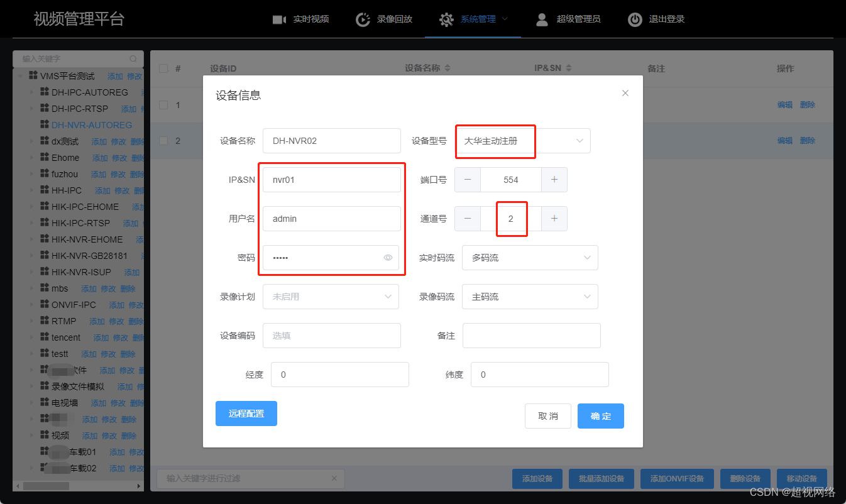Expand the Ehome tree node

click(32, 158)
